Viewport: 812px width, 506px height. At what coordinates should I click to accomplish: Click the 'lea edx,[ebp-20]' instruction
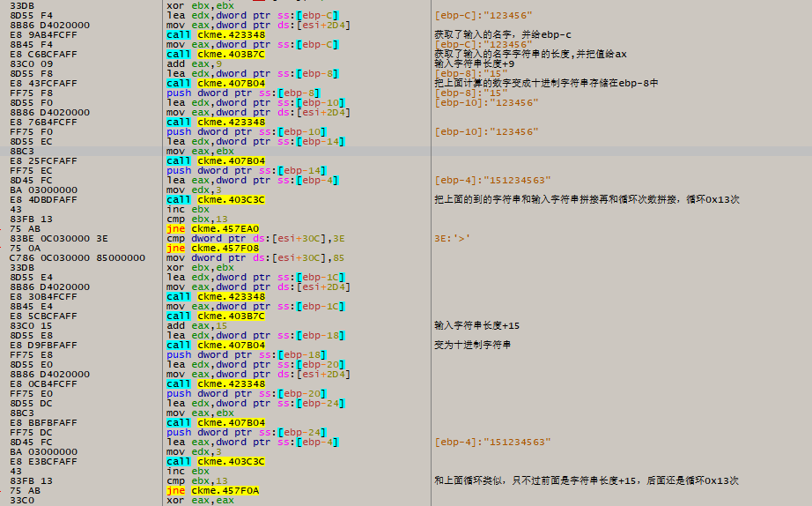255,364
